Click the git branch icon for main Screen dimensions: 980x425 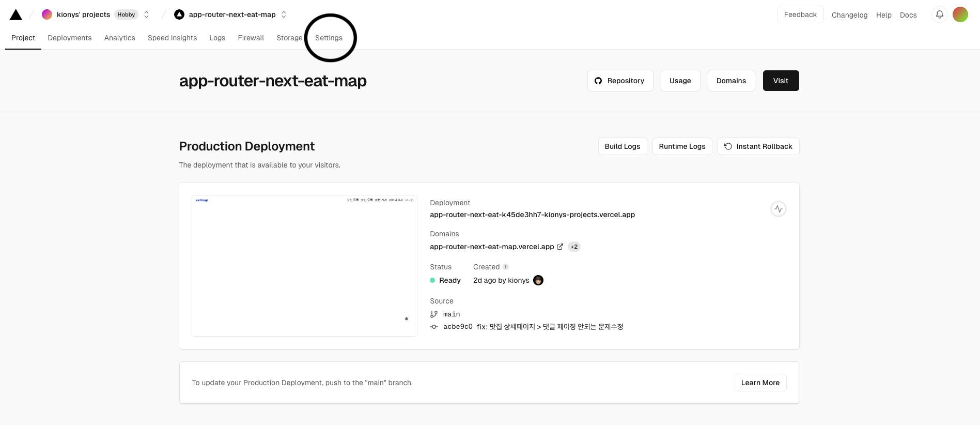434,314
